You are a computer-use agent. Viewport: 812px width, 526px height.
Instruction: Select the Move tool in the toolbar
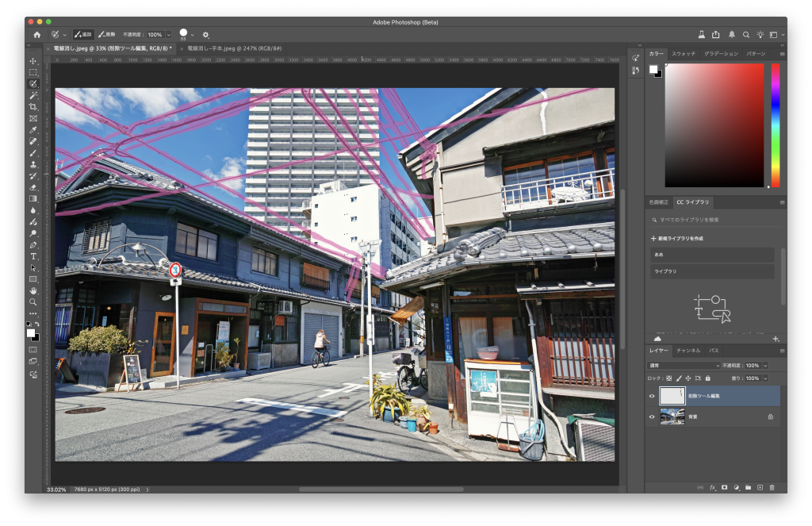33,61
